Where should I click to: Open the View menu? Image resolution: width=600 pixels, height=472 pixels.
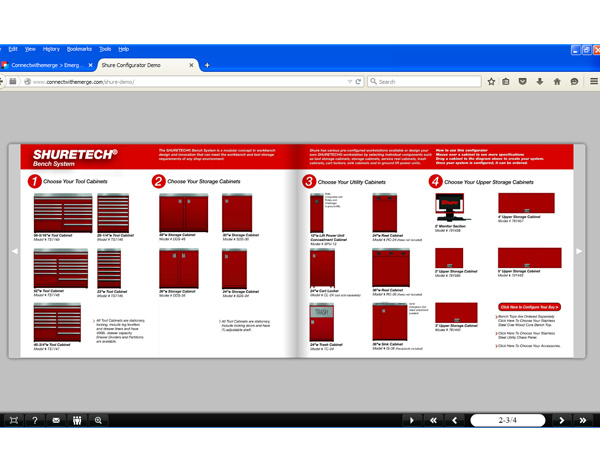[30, 49]
